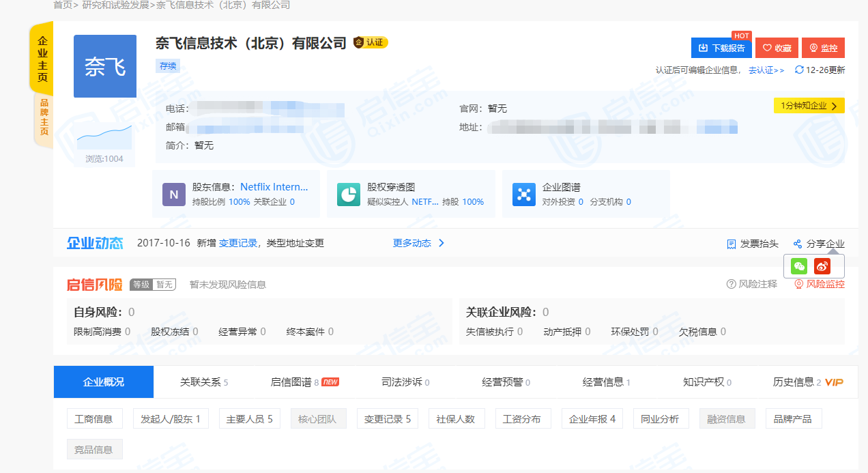Share the company via WeChat icon
This screenshot has height=473, width=868.
[x=798, y=266]
